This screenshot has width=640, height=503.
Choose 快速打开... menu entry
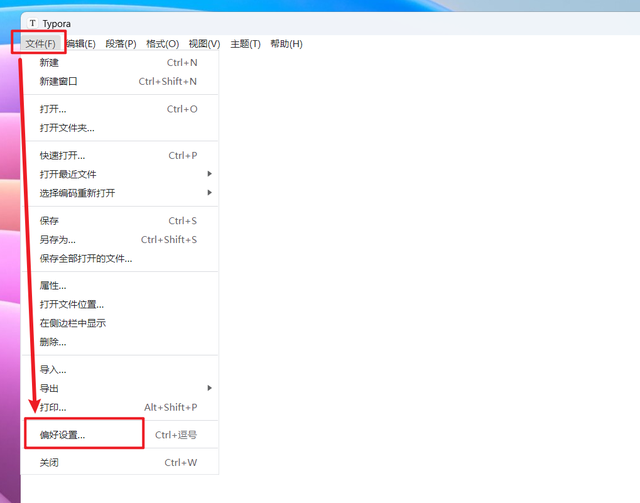tap(120, 156)
